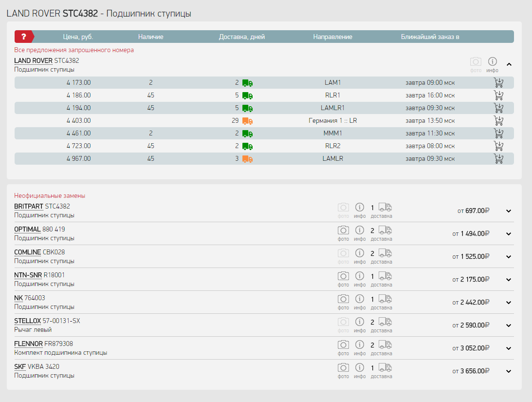Click the Доставка, дней column header

(x=242, y=37)
